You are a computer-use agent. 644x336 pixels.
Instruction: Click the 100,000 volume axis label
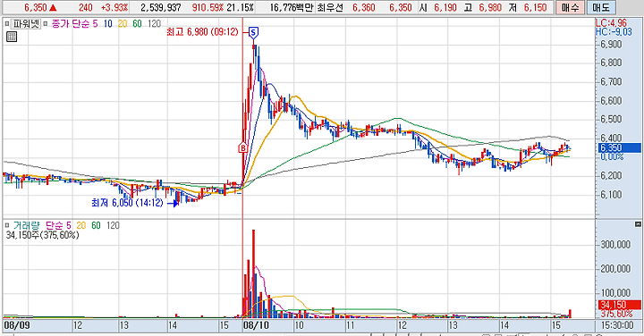615,292
